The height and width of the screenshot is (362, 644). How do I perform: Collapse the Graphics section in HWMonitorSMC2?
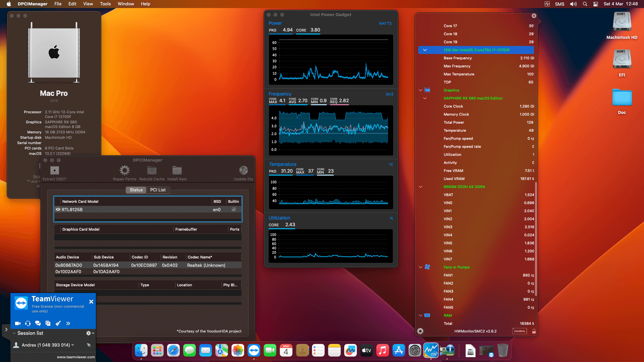(421, 90)
